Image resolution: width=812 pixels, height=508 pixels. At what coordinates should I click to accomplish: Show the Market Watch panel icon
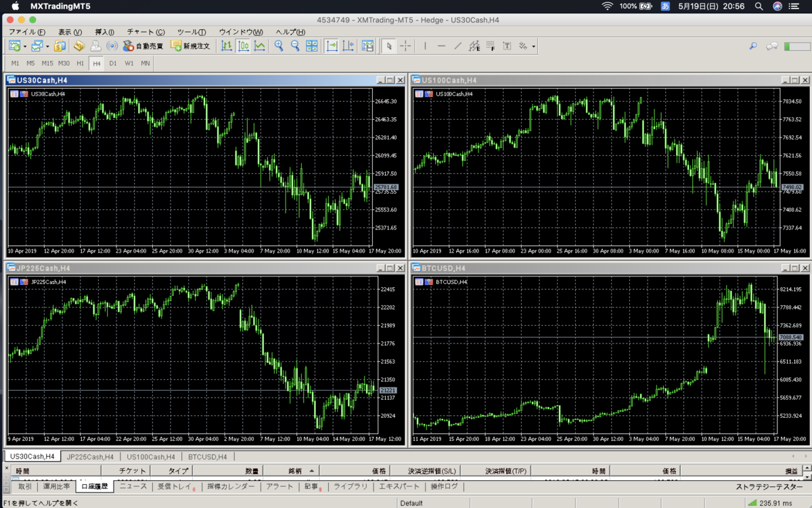click(x=60, y=46)
